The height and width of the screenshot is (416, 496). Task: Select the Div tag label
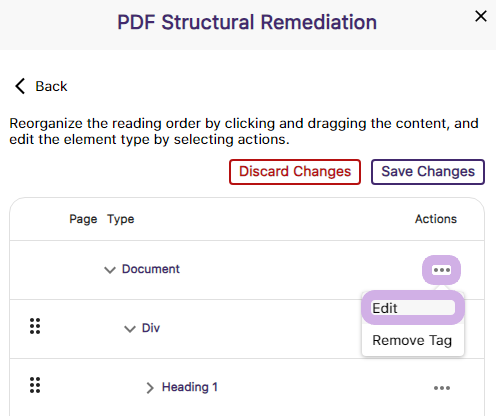[x=151, y=328]
